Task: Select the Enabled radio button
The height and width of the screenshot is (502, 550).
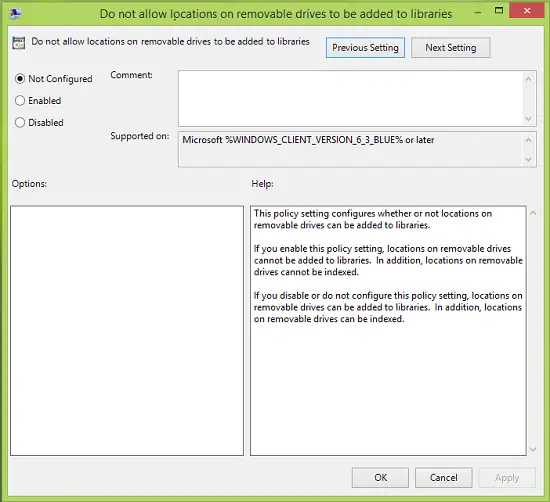Action: [20, 101]
